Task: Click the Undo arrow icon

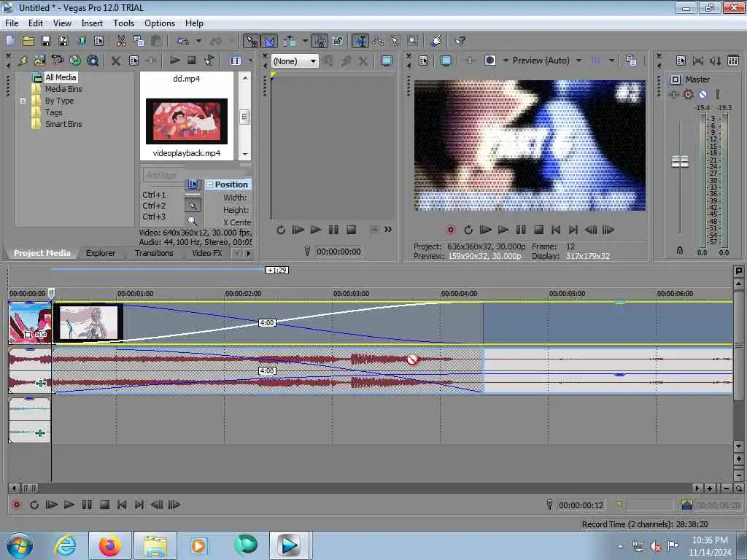Action: [x=183, y=41]
